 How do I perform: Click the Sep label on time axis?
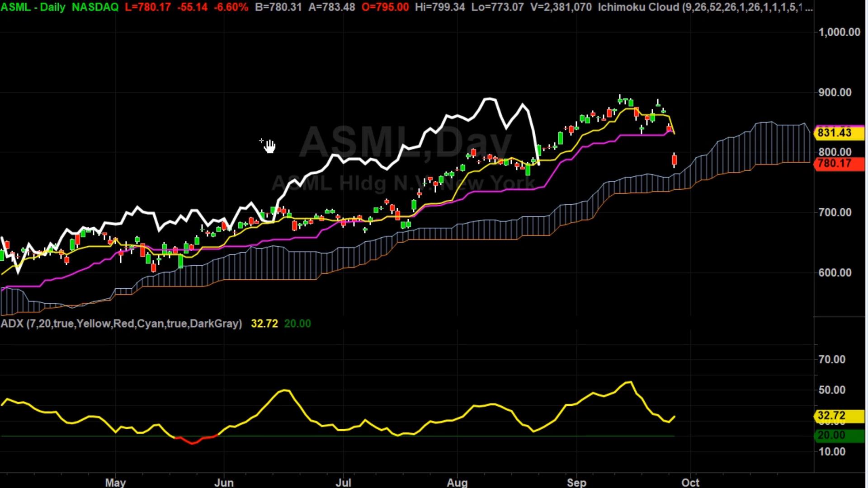coord(576,482)
